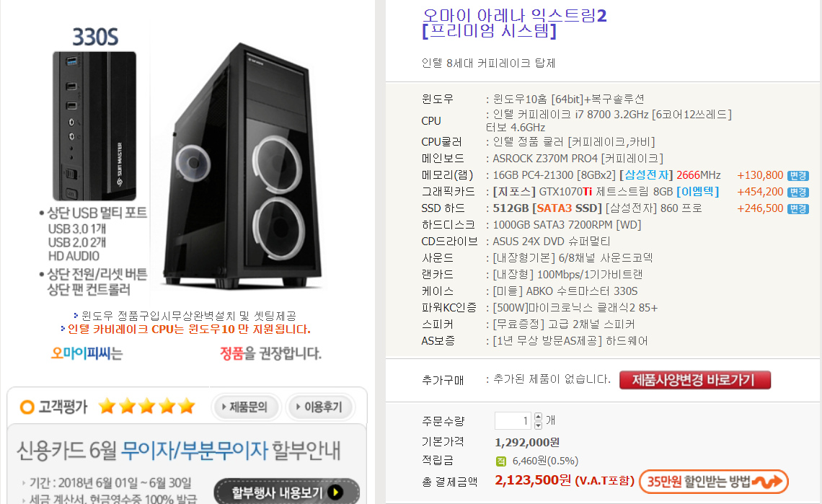Increase order quantity with up arrow
Viewport: 822px width, 504px height.
point(538,417)
